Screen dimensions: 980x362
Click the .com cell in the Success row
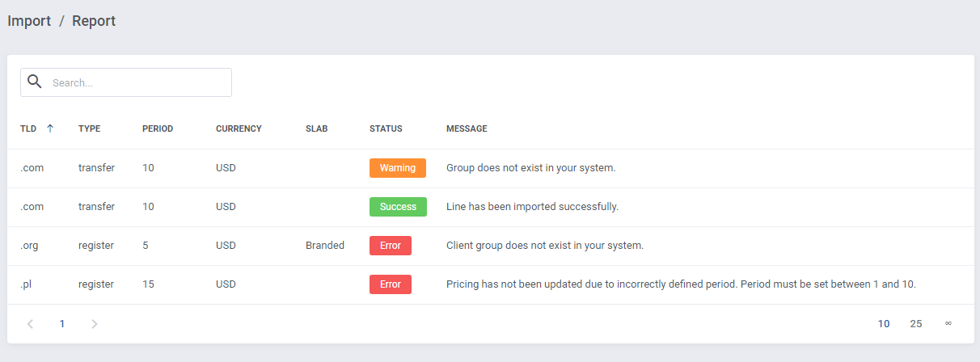pos(32,207)
